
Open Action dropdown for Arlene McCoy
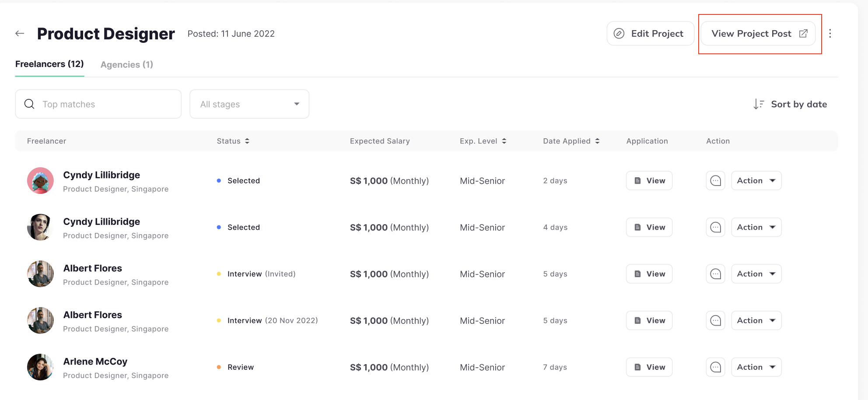click(x=756, y=367)
